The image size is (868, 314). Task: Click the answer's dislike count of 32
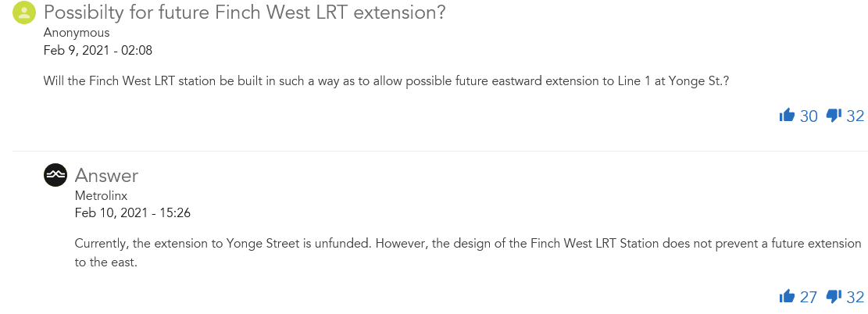tap(855, 297)
